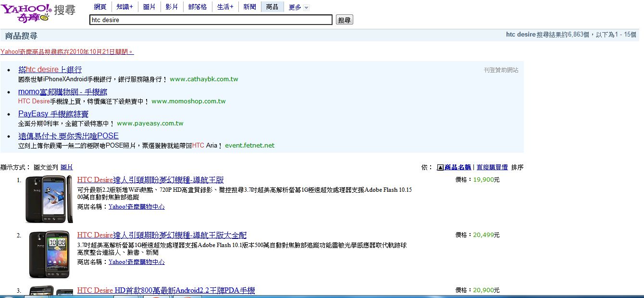Expand the 更多 dropdown arrow
This screenshot has height=298, width=644.
[x=307, y=8]
